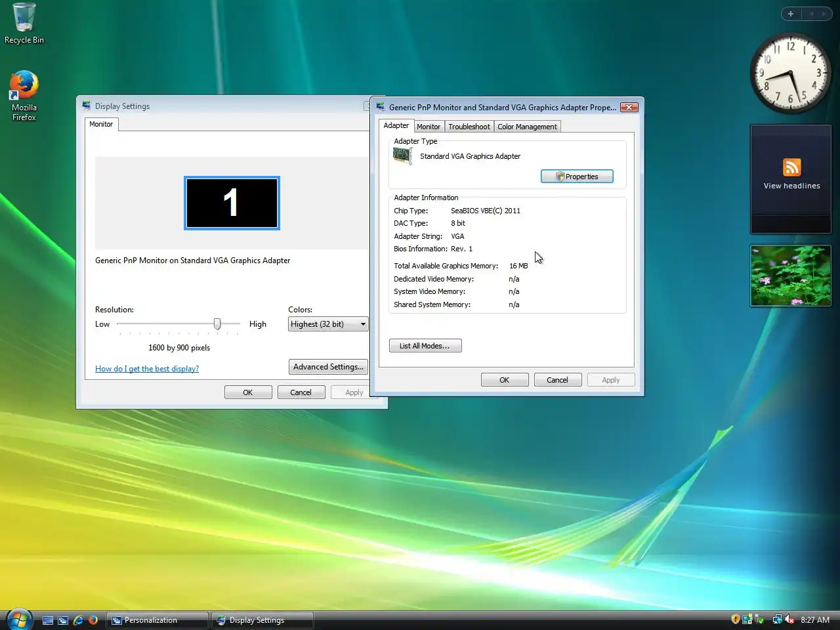Viewport: 840px width, 630px height.
Task: Click the muted volume speaker tray icon
Action: pyautogui.click(x=789, y=619)
